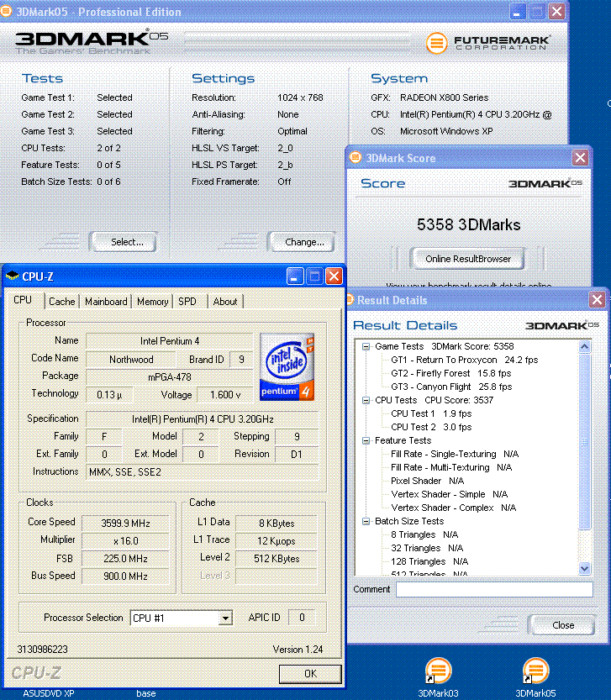Open the Online ResultBrowser
The height and width of the screenshot is (700, 611).
point(467,259)
